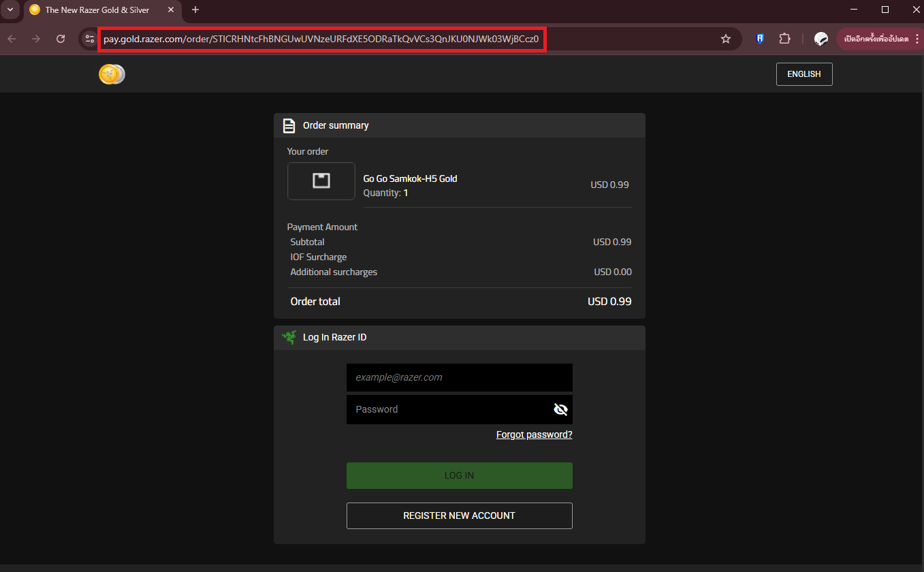Viewport: 924px width, 572px height.
Task: Click the Additional surcharges USD 0.00 value
Action: [613, 272]
